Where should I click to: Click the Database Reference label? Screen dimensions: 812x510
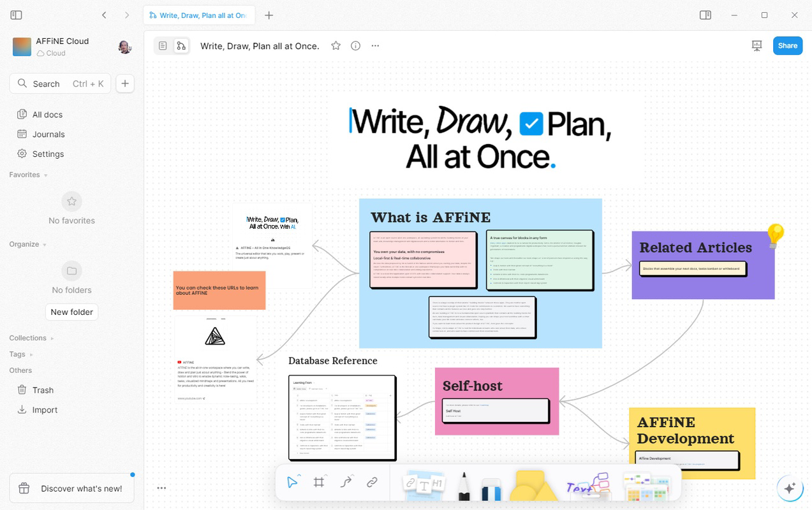(x=333, y=361)
